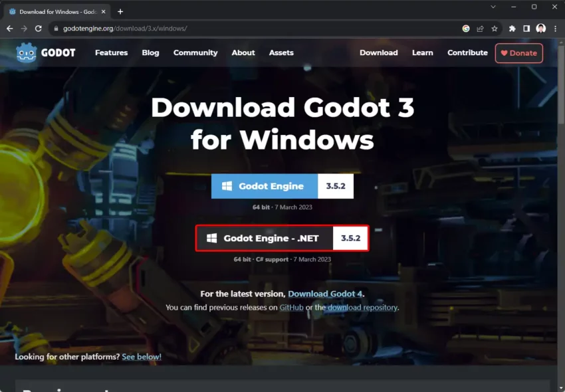
Task: Open the Extensions puzzle icon
Action: [512, 29]
